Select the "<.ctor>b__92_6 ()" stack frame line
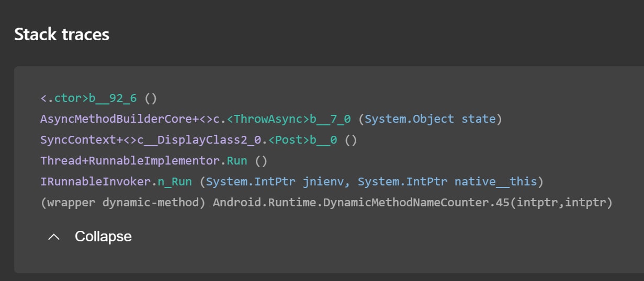 pos(99,98)
